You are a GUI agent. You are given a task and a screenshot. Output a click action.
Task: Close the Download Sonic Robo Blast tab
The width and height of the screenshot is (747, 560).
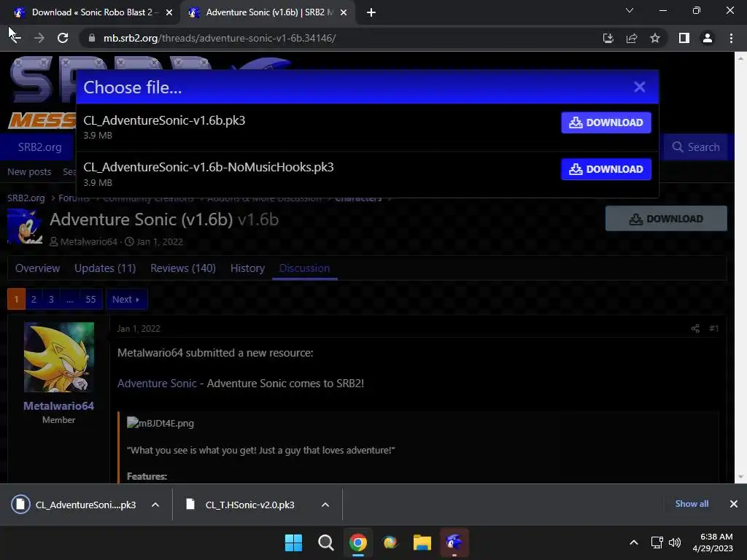pos(169,12)
